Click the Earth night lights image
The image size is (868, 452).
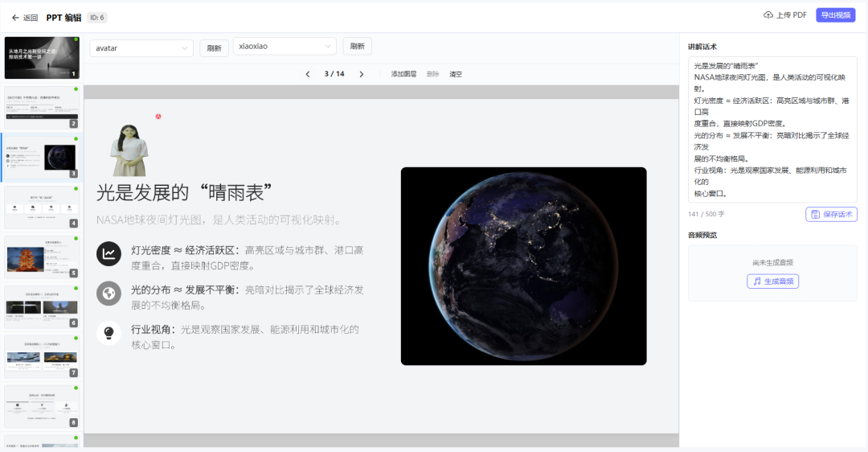point(524,266)
